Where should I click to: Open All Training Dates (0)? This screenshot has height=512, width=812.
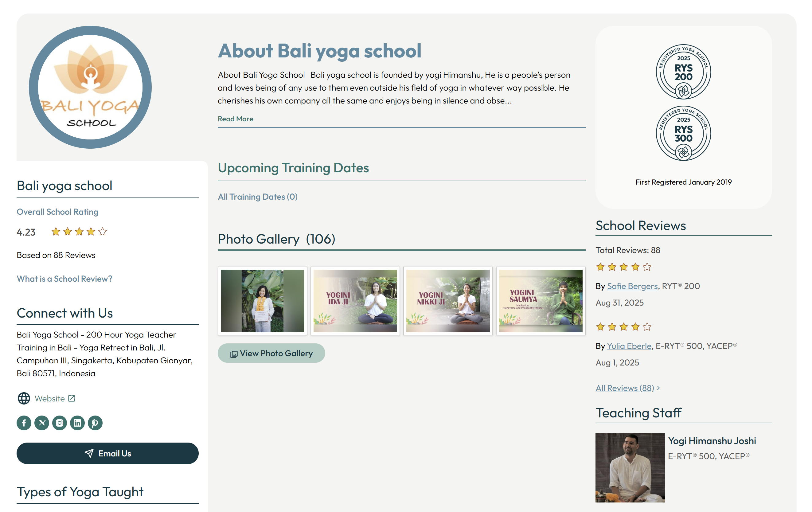pyautogui.click(x=257, y=197)
